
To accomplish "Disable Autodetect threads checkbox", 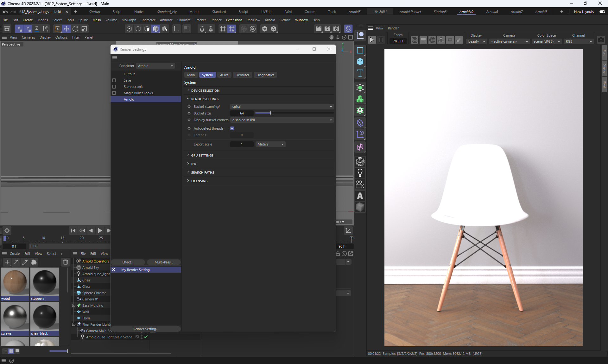I will click(x=232, y=128).
